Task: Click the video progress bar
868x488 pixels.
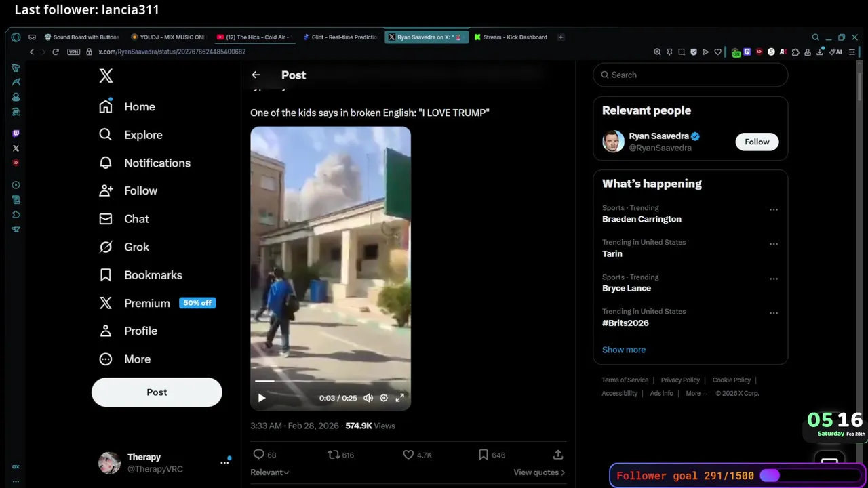Action: tap(330, 381)
